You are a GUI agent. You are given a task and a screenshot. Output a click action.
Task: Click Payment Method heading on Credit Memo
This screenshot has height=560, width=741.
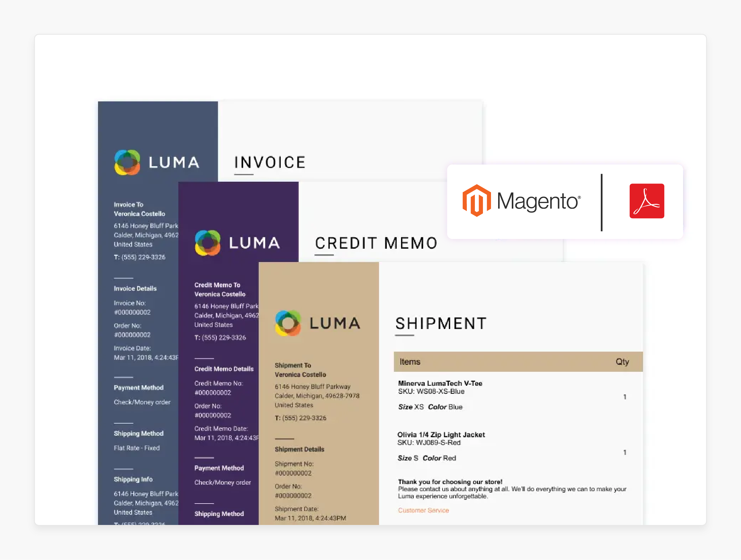pos(219,468)
